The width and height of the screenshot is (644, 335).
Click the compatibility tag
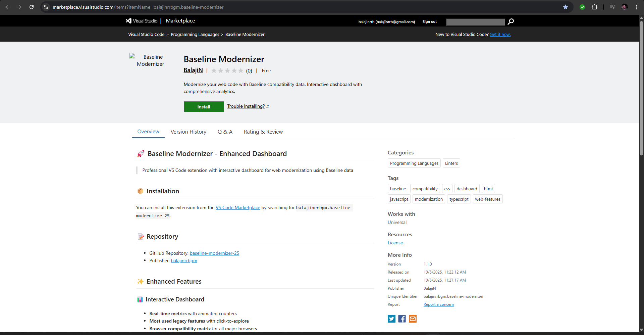click(425, 189)
